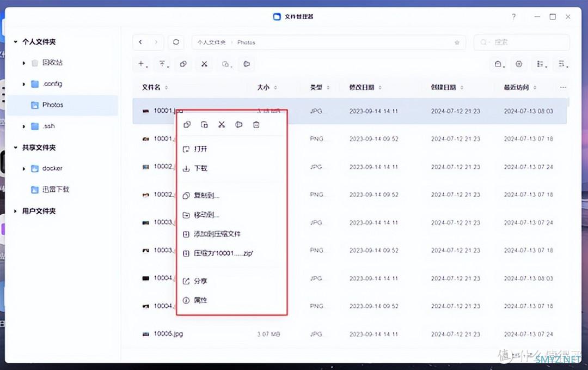Viewport: 588px width, 370px height.
Task: Go forward with the right arrow button
Action: click(x=156, y=42)
